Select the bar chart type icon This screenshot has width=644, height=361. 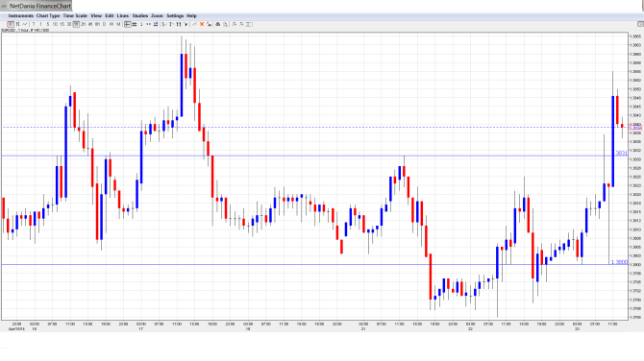(x=17, y=24)
